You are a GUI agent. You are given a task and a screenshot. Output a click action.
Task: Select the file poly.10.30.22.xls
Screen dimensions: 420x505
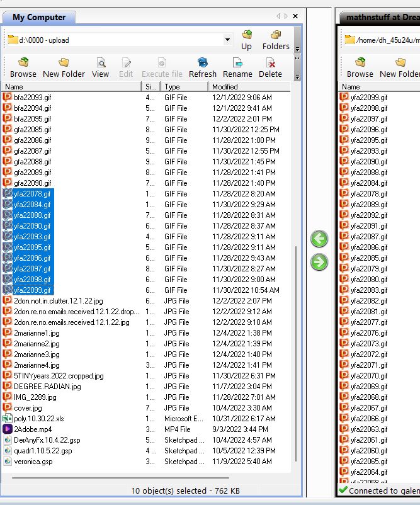pyautogui.click(x=39, y=419)
